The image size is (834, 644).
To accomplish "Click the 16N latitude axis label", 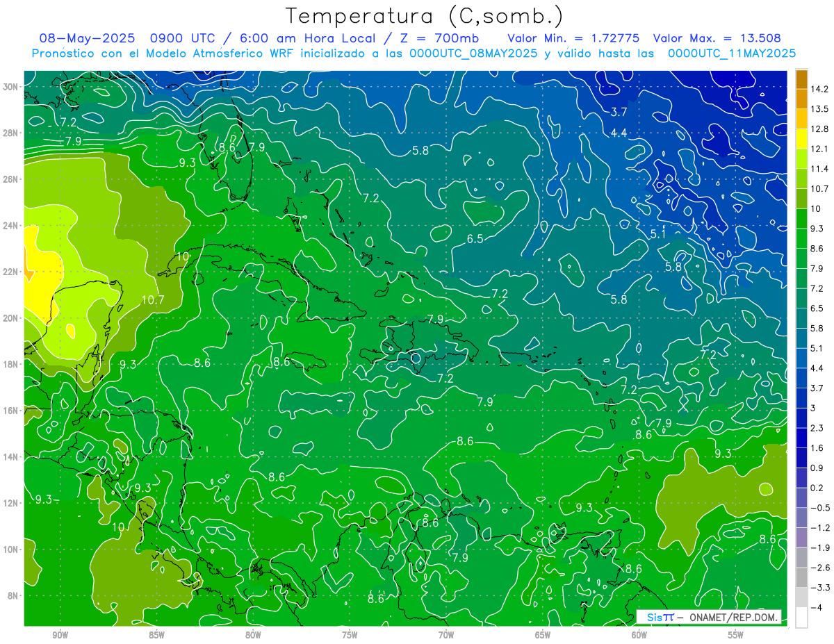I will point(10,411).
